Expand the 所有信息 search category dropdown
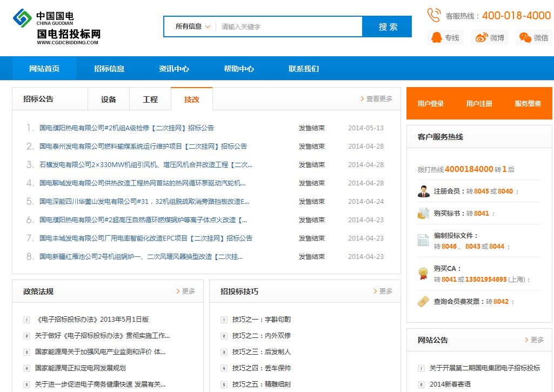 (x=192, y=26)
